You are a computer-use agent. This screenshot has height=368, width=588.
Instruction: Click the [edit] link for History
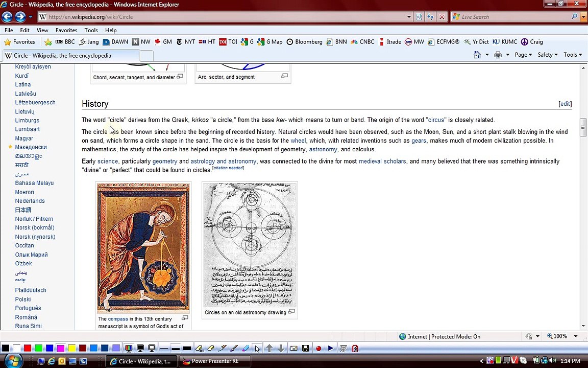coord(565,104)
